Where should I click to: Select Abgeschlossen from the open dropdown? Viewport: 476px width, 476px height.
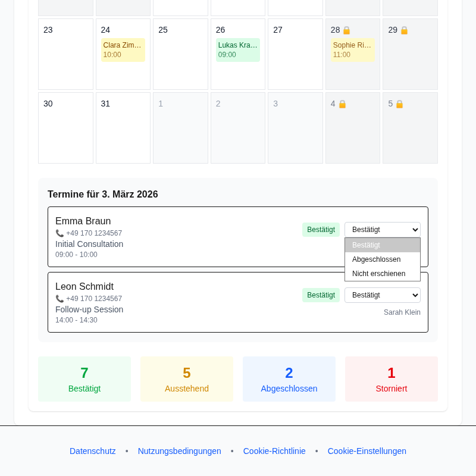[x=376, y=259]
